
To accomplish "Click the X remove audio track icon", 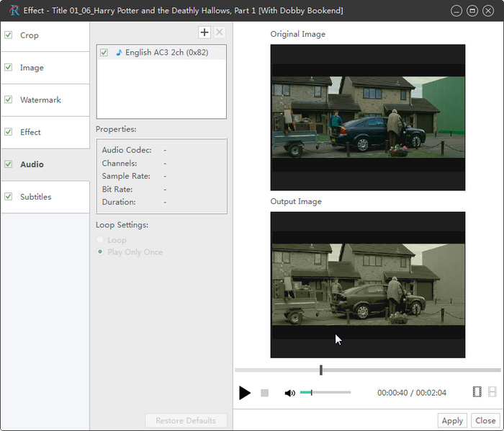I will coord(220,32).
